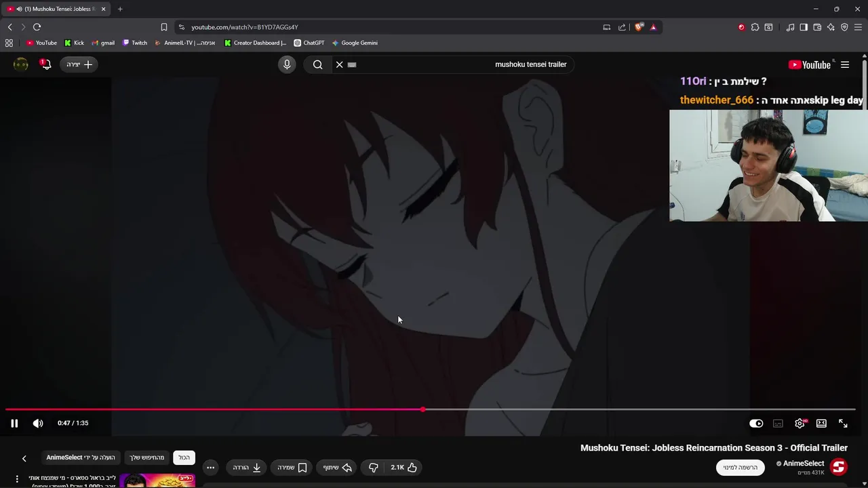Select the הכול filter chip

[x=184, y=457]
